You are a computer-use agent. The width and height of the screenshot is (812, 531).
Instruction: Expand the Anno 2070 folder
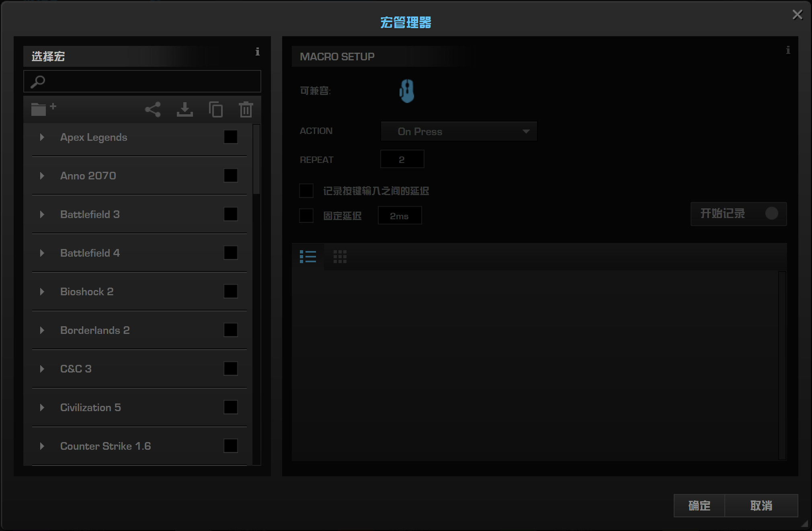(x=42, y=176)
